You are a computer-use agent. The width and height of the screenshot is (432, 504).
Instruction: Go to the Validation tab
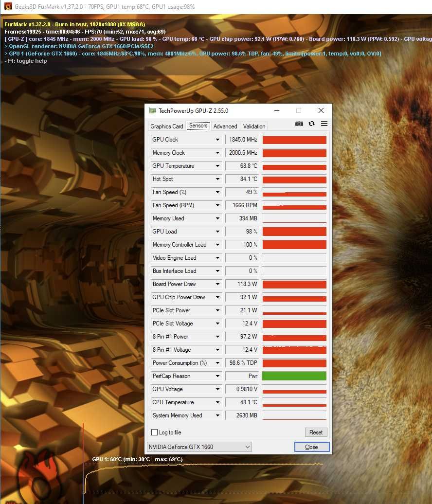[x=254, y=126]
